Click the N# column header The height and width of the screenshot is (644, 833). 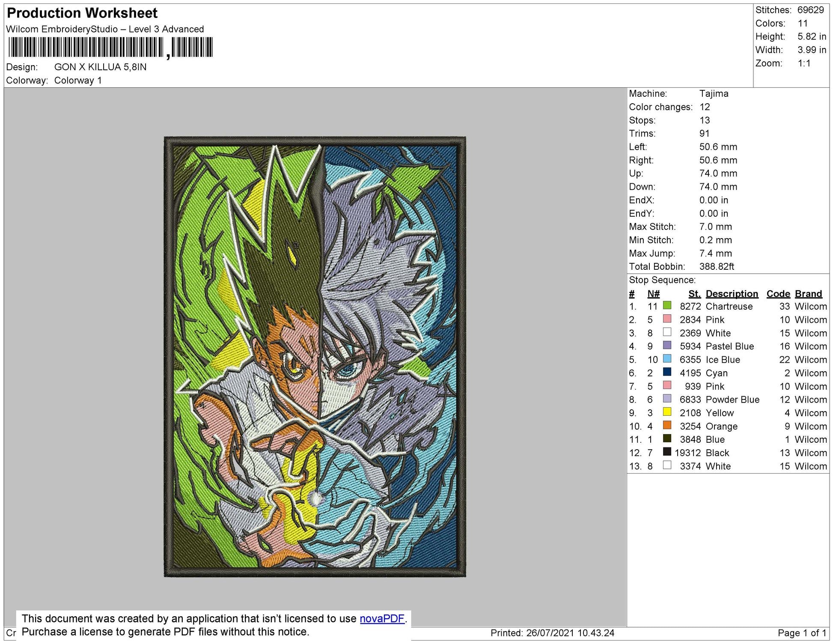point(653,294)
